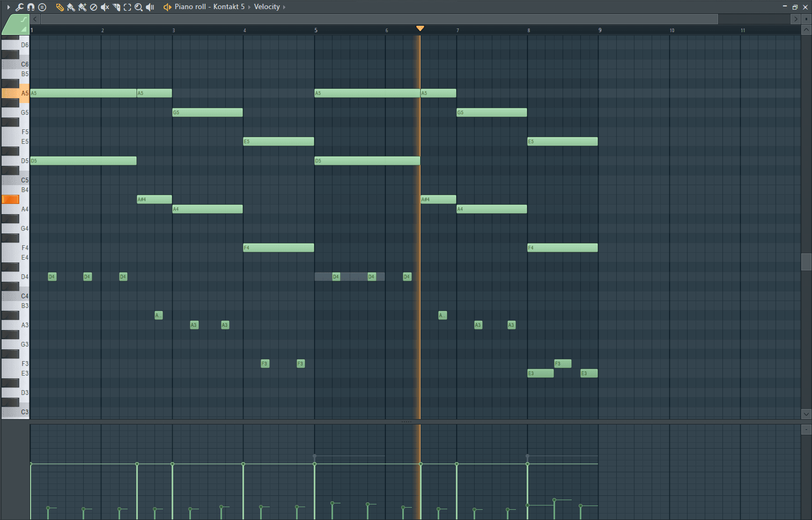The image size is (812, 520).
Task: Click bar 9 on the timeline ruler
Action: point(600,30)
